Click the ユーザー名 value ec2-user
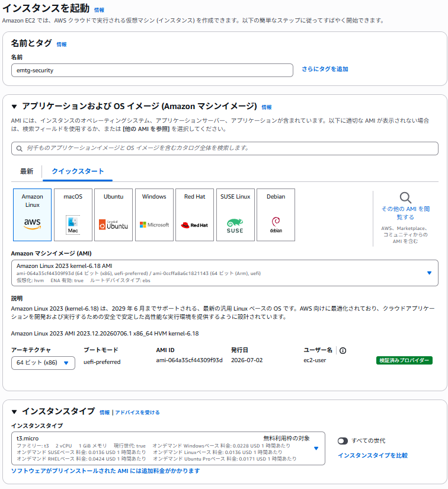Screen dimensions: 448x489 [x=315, y=360]
